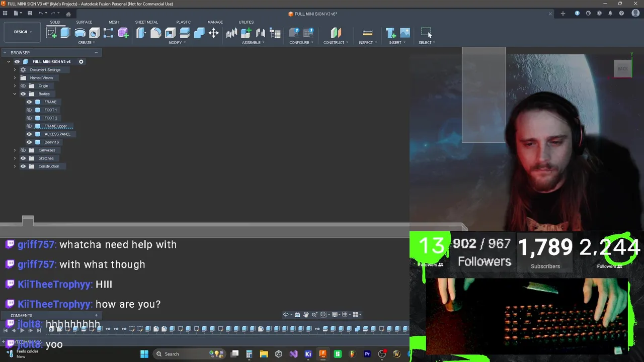
Task: Switch to the UTILITIES tab
Action: click(246, 22)
